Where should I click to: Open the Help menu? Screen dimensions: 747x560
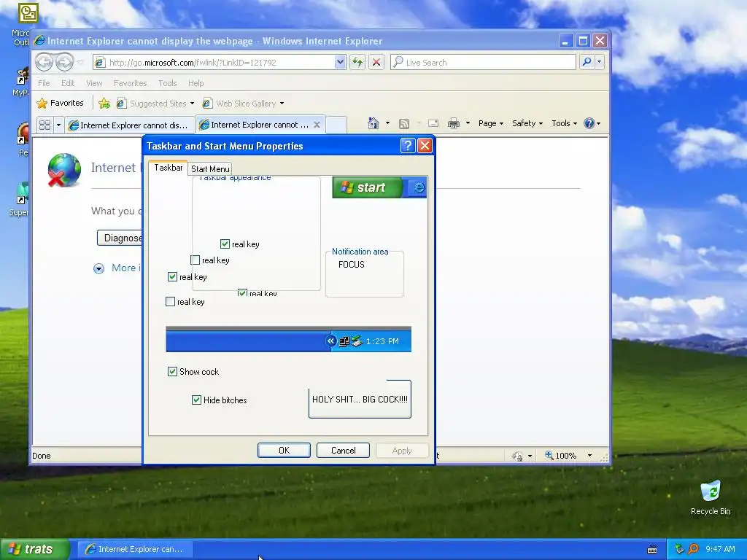click(196, 83)
